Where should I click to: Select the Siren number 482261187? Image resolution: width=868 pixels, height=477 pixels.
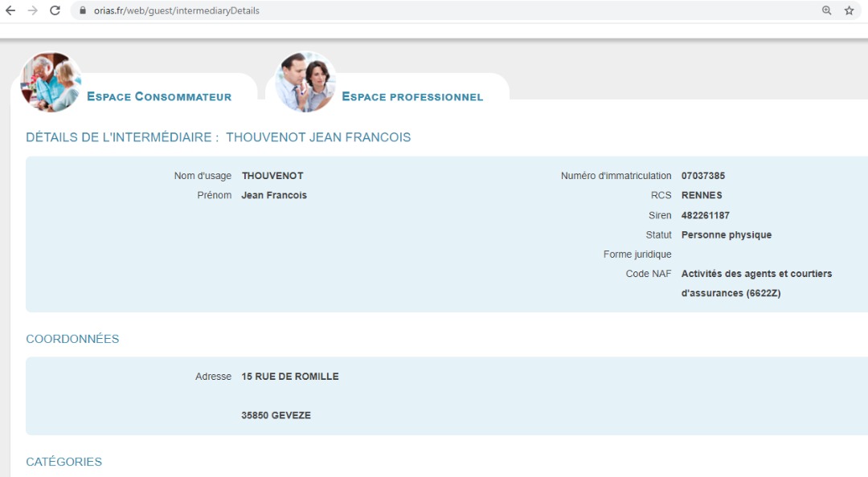click(x=706, y=215)
